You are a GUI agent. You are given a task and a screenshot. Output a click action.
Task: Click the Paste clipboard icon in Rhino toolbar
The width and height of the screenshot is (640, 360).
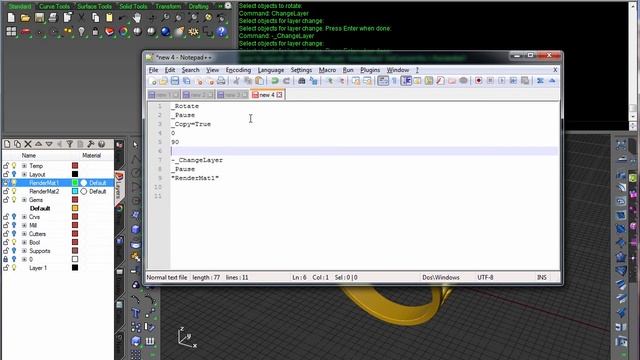tap(109, 18)
